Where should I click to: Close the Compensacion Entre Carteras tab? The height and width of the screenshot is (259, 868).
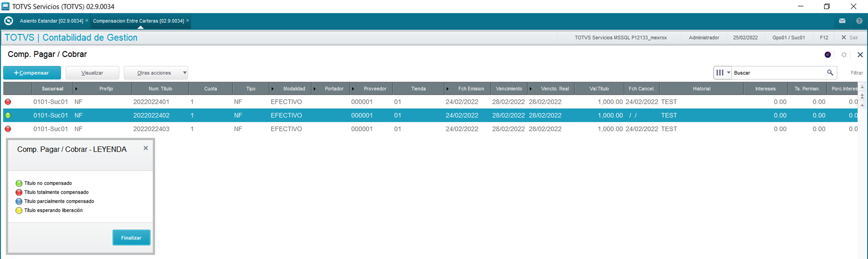(x=188, y=21)
